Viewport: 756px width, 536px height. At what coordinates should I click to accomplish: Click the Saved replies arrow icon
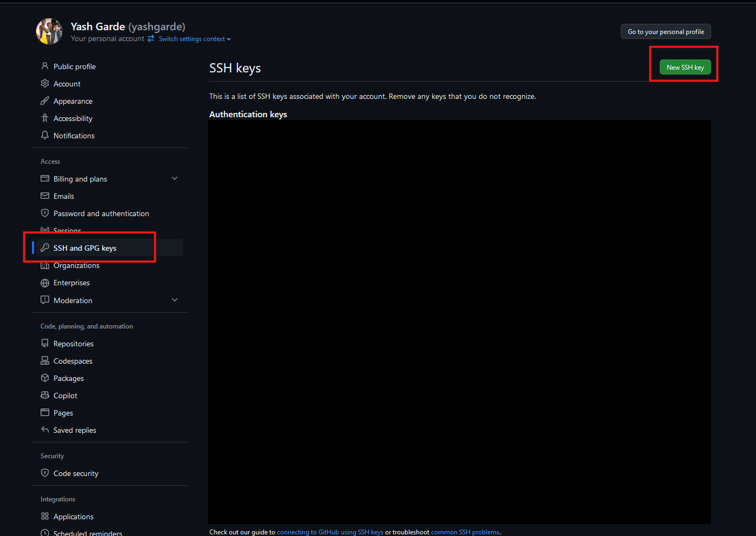pyautogui.click(x=45, y=430)
